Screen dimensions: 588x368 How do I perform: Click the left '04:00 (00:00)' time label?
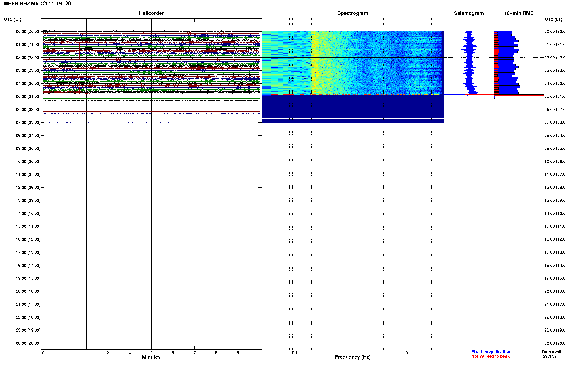click(x=28, y=83)
